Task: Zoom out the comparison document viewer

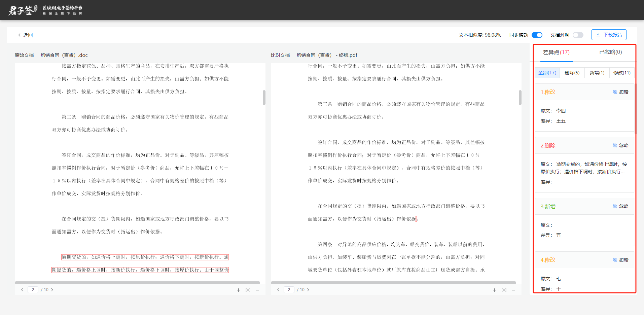Action: (513, 290)
